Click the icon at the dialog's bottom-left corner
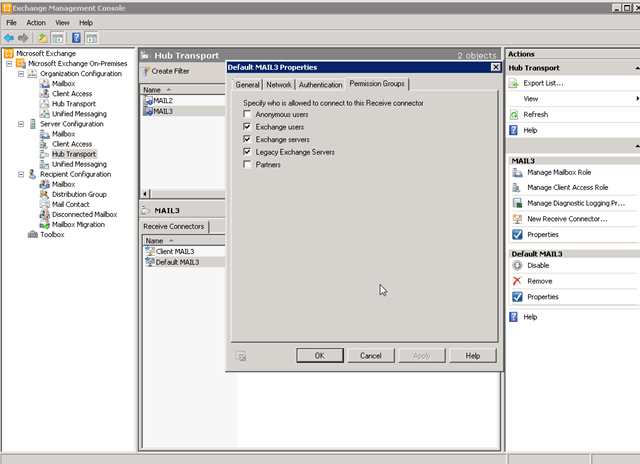640x464 pixels. pyautogui.click(x=241, y=356)
